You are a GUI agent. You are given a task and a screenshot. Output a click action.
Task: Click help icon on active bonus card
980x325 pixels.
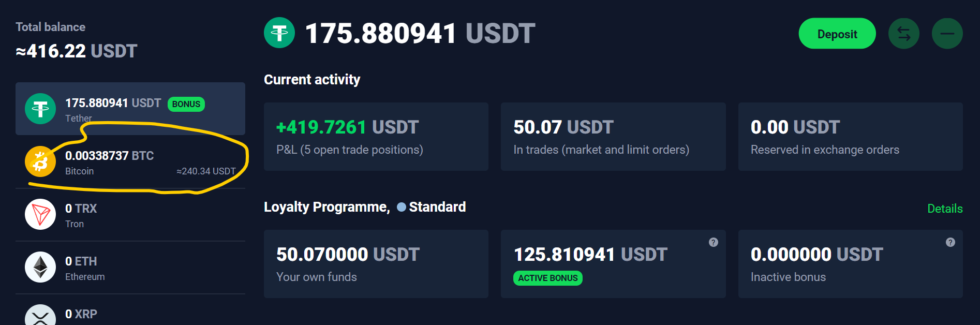pos(713,242)
